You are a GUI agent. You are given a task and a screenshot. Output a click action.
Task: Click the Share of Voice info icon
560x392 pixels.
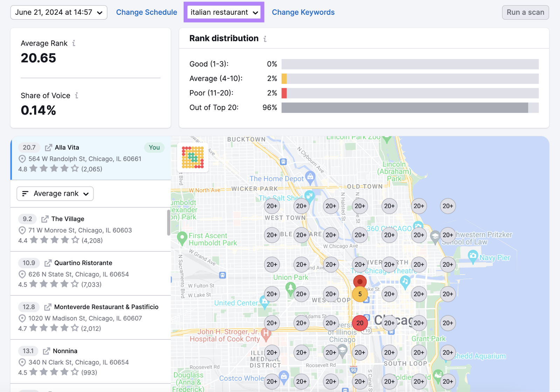tap(77, 95)
